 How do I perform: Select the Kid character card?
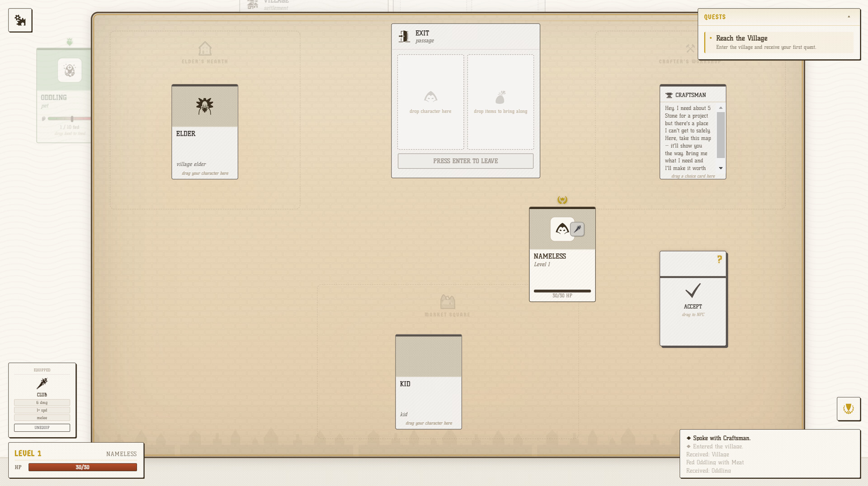(428, 382)
